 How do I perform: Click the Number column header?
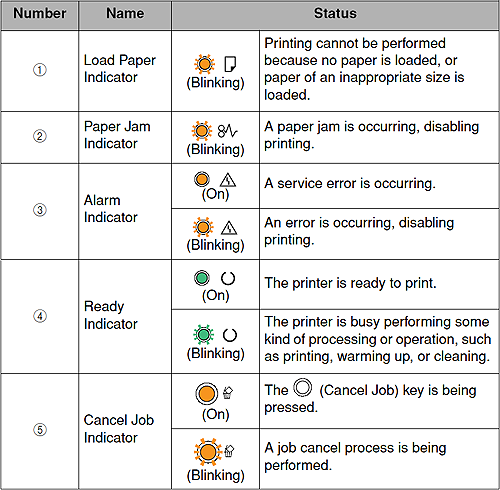tap(40, 15)
